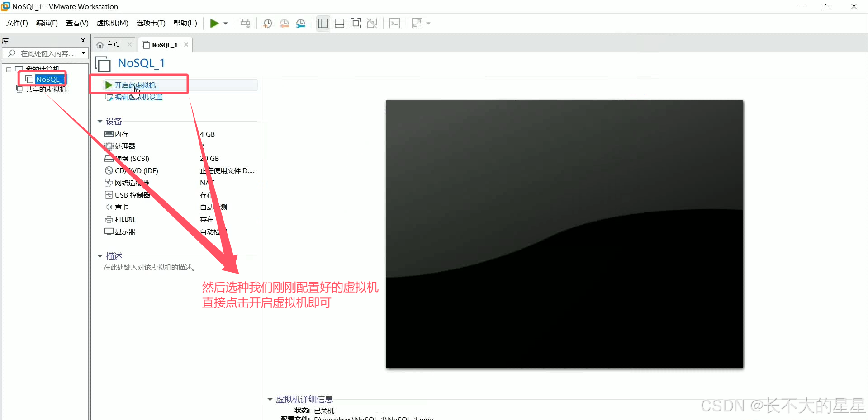The width and height of the screenshot is (868, 420).
Task: Click the 4 GB memory value
Action: click(x=208, y=134)
